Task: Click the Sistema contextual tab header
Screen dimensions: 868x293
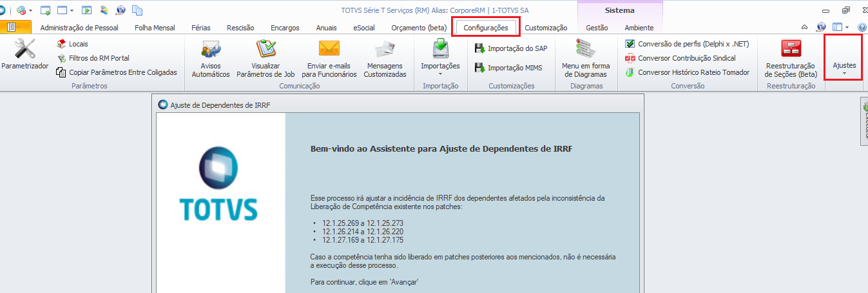Action: (620, 10)
